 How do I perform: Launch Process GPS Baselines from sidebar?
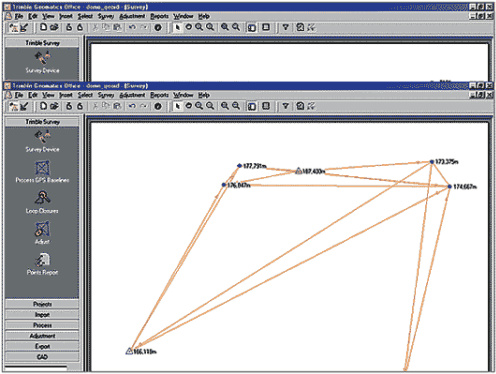(42, 168)
